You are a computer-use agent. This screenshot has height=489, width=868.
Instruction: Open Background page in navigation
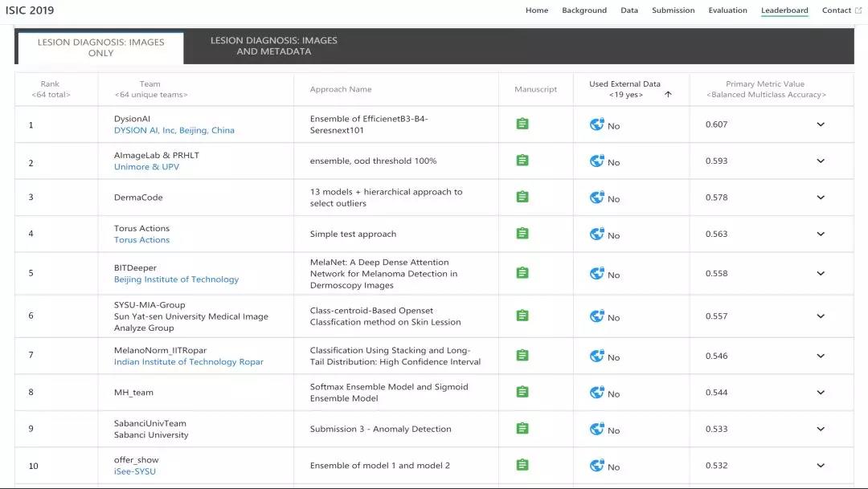point(584,10)
